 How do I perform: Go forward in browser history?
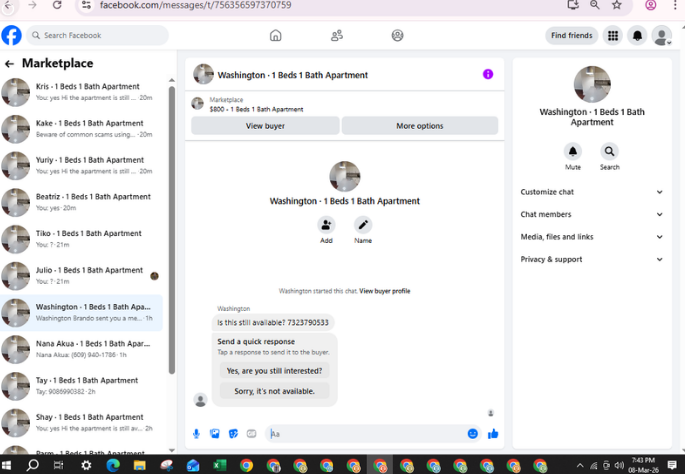32,5
